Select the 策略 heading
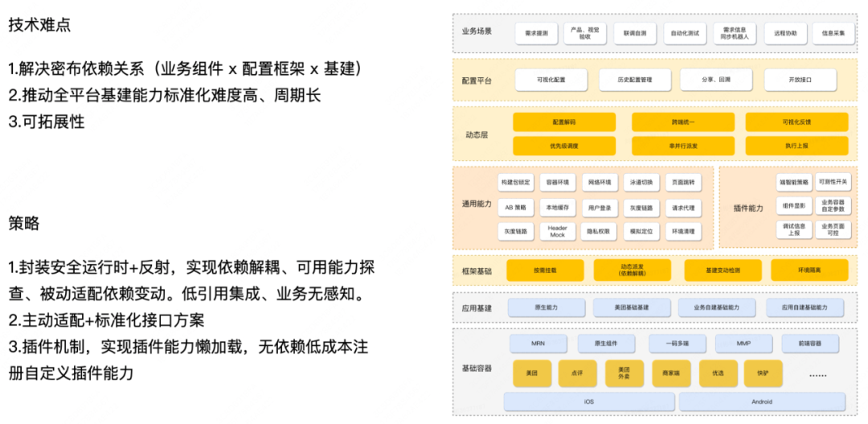Viewport: 868px width, 424px height. coord(24,224)
